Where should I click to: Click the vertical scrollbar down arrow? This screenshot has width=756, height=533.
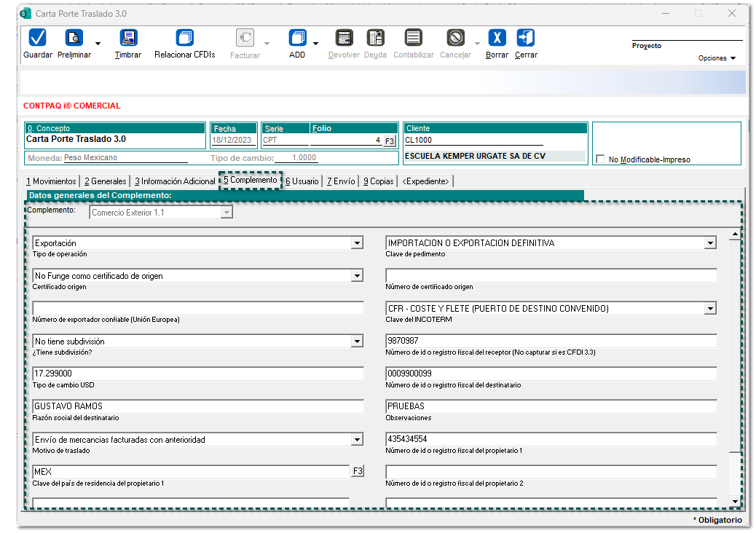pos(735,502)
